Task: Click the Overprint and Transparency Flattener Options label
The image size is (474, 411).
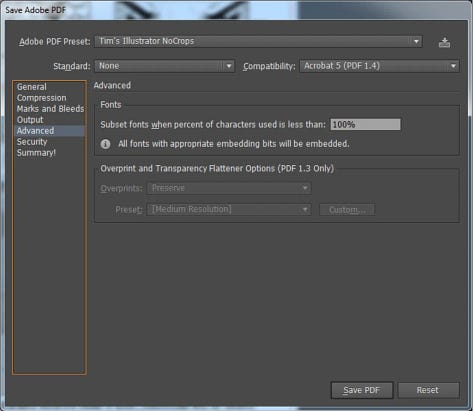Action: pyautogui.click(x=217, y=168)
